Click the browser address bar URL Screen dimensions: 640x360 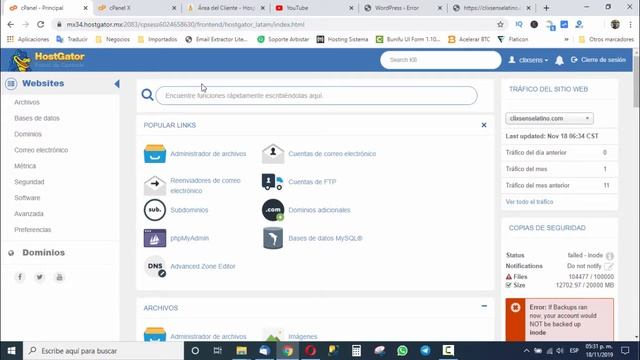(185, 24)
